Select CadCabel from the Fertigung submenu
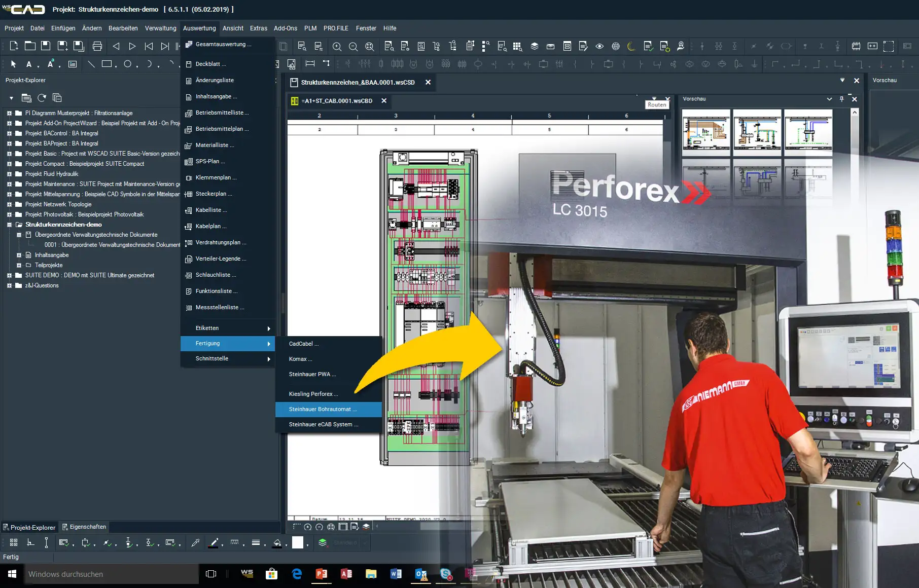 [329, 344]
